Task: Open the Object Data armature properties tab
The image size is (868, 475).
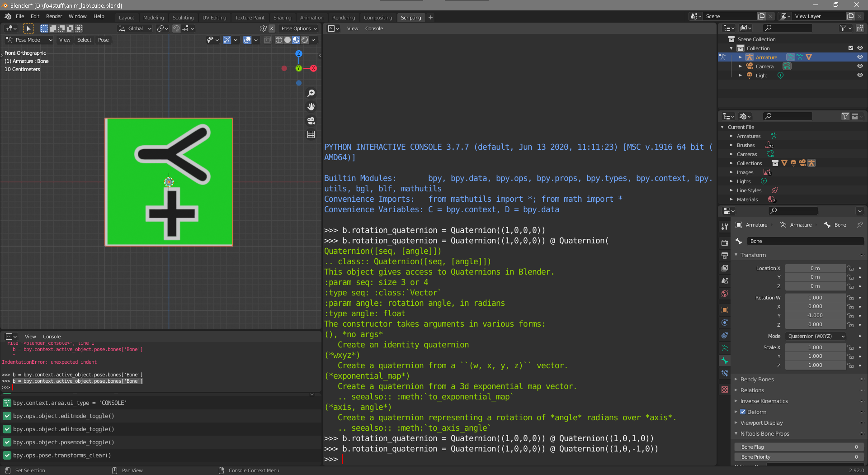Action: point(725,348)
